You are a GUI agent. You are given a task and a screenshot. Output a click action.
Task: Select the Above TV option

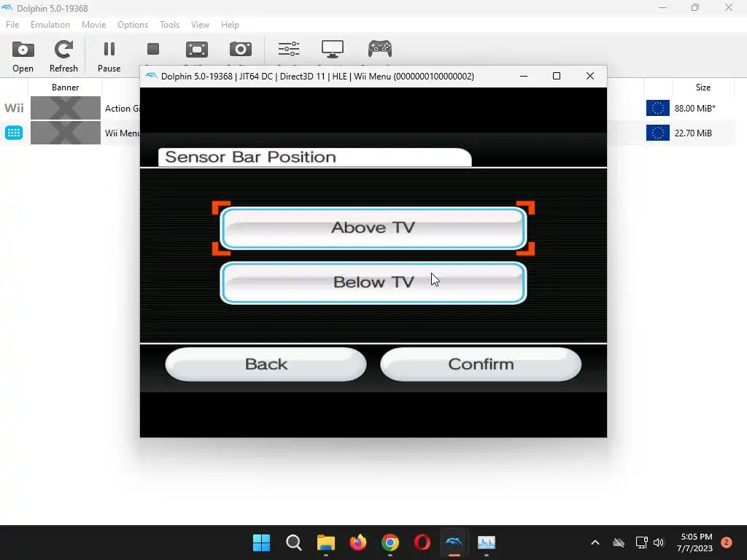(373, 228)
